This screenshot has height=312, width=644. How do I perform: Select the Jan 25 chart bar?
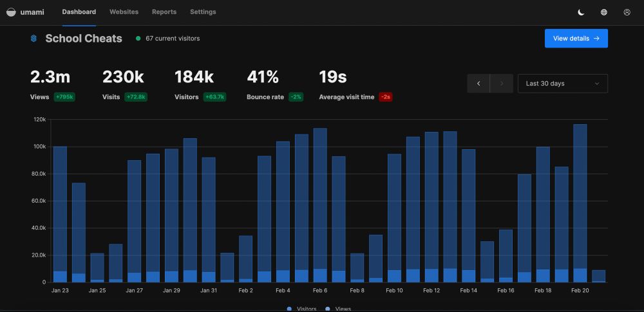[97, 268]
